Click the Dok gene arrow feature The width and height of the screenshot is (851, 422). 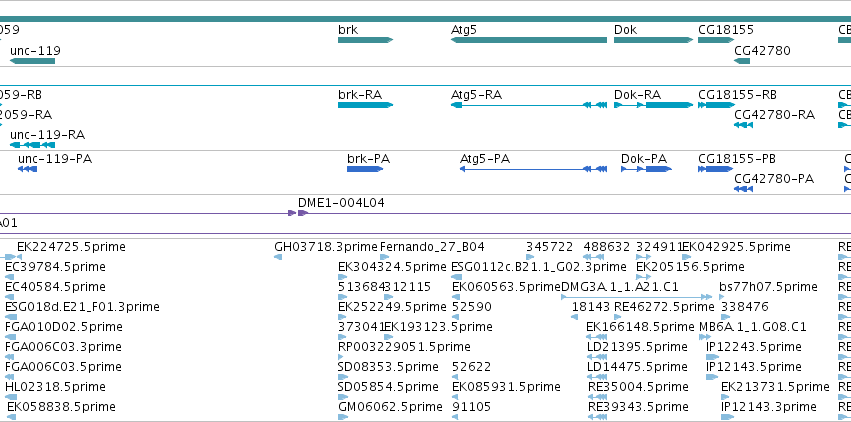653,40
